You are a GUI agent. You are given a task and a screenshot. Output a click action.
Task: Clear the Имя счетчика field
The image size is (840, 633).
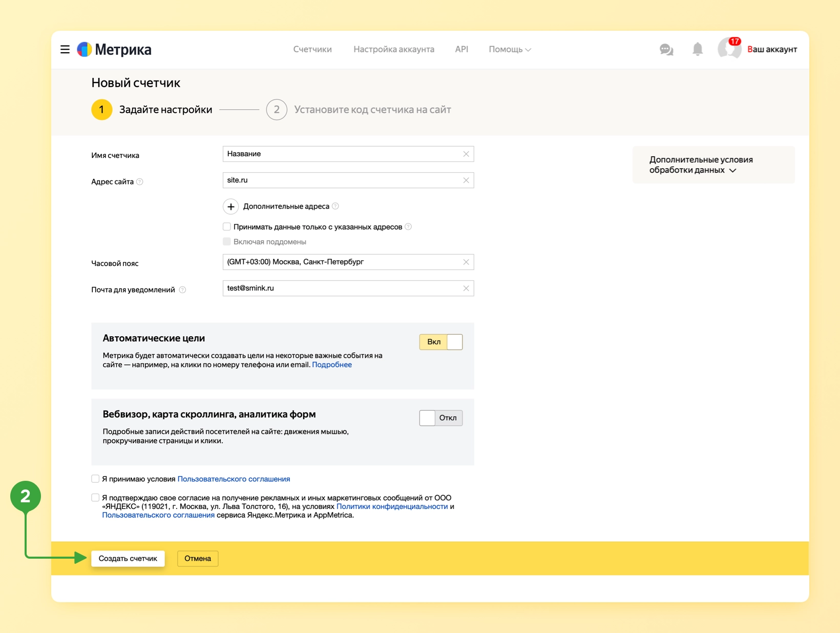tap(466, 154)
